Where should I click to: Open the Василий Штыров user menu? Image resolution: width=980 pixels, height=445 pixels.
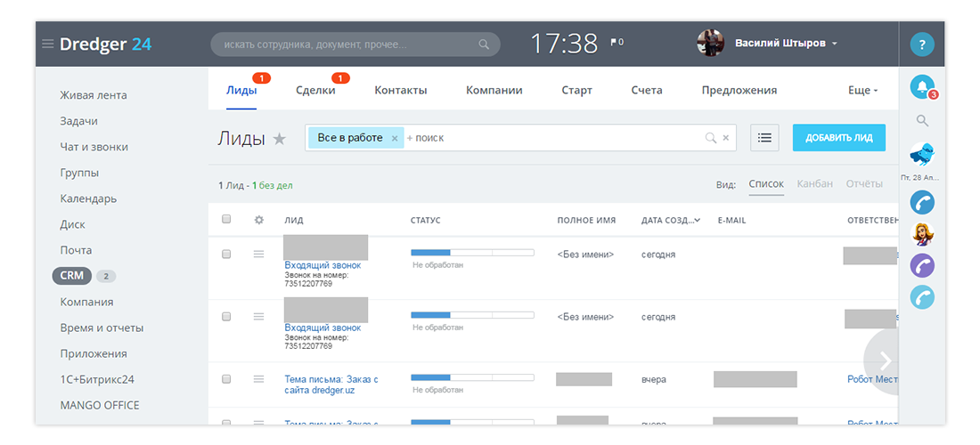point(785,43)
